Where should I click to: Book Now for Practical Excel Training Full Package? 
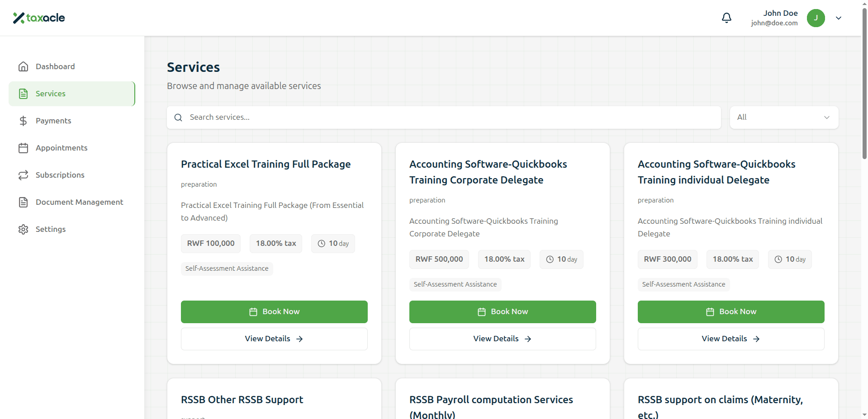coord(274,311)
